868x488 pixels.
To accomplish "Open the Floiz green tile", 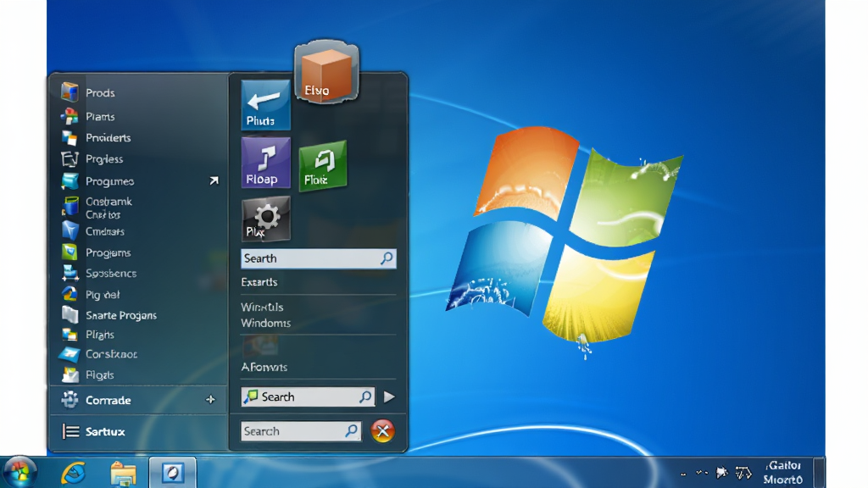I will click(x=323, y=165).
